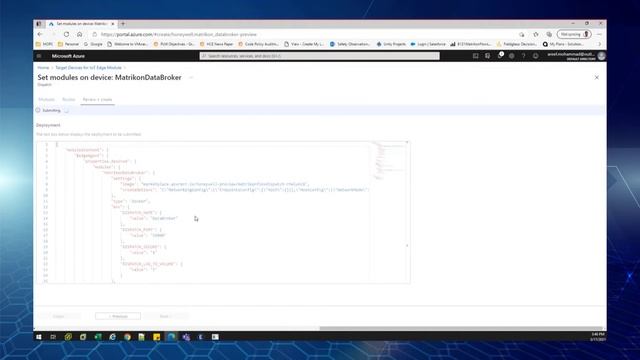This screenshot has height=360, width=640.
Task: Open the Windows Start menu
Action: tap(39, 337)
